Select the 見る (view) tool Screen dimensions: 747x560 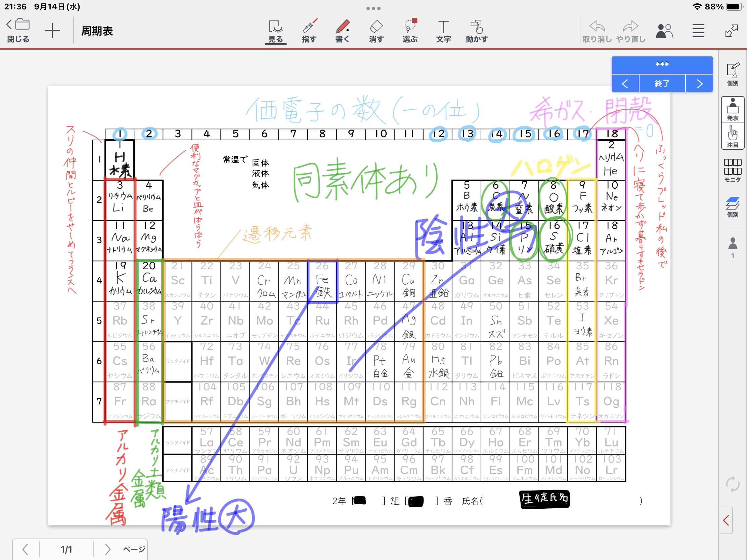coord(275,31)
